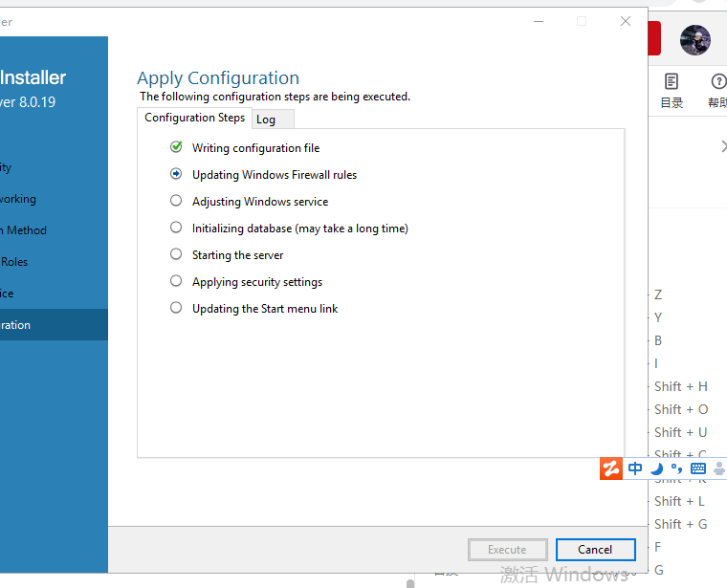Click green checkmark beside Writing configuration file
The image size is (727, 588).
176,147
